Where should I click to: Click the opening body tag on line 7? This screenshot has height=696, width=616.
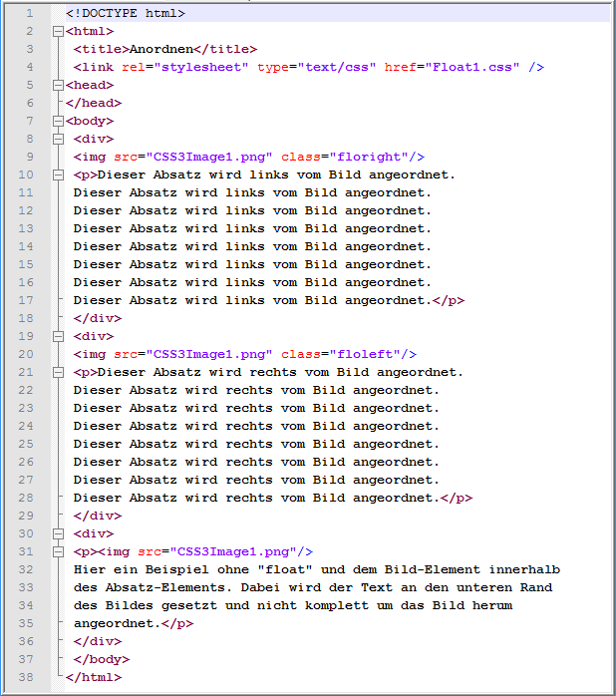[90, 122]
